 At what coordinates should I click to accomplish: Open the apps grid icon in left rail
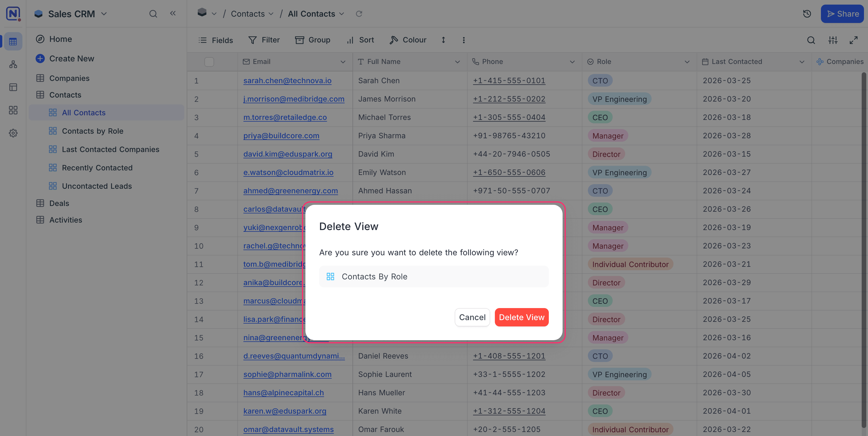[13, 110]
